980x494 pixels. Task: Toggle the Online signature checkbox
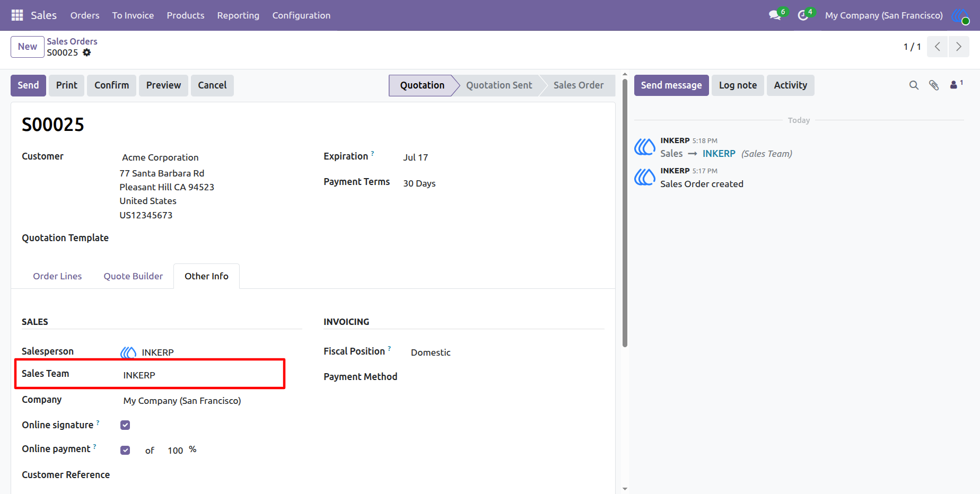(125, 425)
